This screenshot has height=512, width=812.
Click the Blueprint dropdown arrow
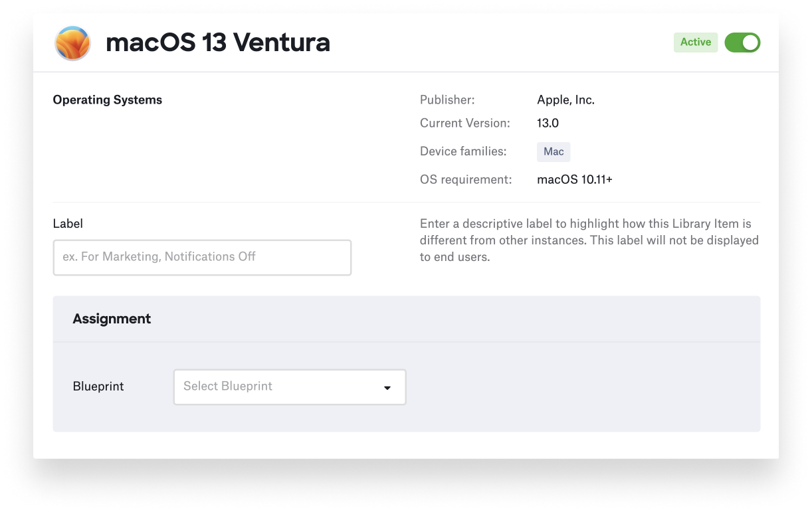point(387,388)
